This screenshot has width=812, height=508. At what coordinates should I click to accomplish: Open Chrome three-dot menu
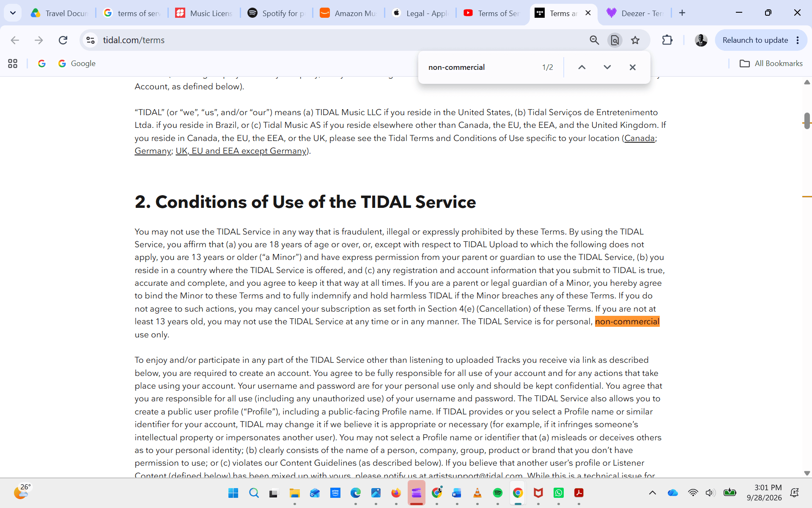[798, 40]
